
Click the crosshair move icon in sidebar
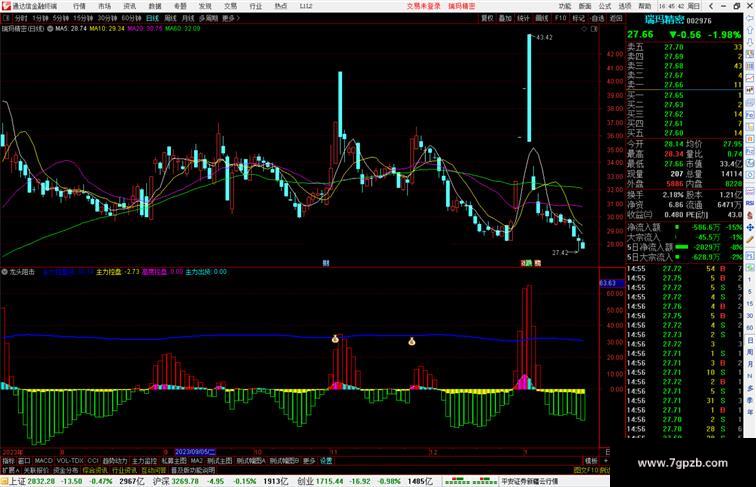750,227
